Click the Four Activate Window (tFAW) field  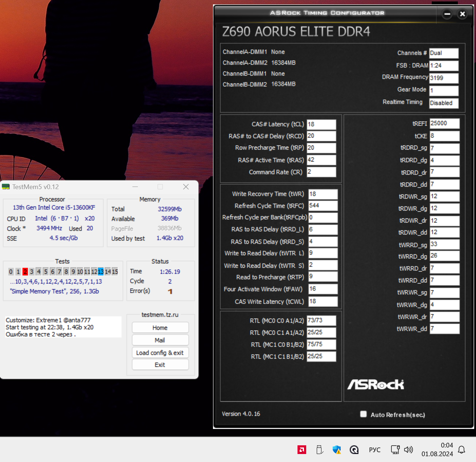pyautogui.click(x=323, y=289)
